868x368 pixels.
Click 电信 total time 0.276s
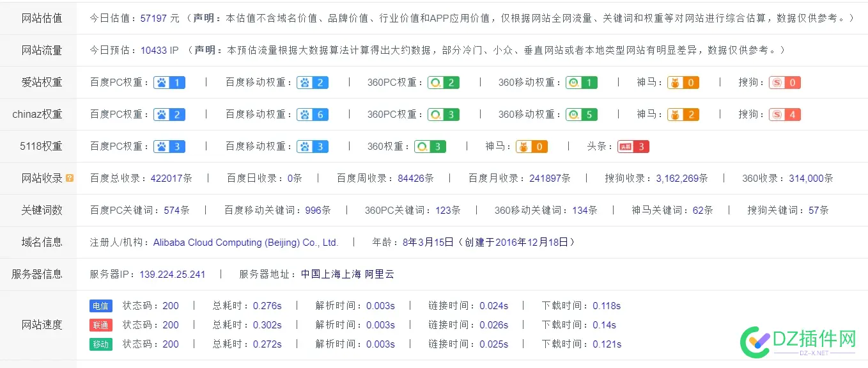coord(267,306)
